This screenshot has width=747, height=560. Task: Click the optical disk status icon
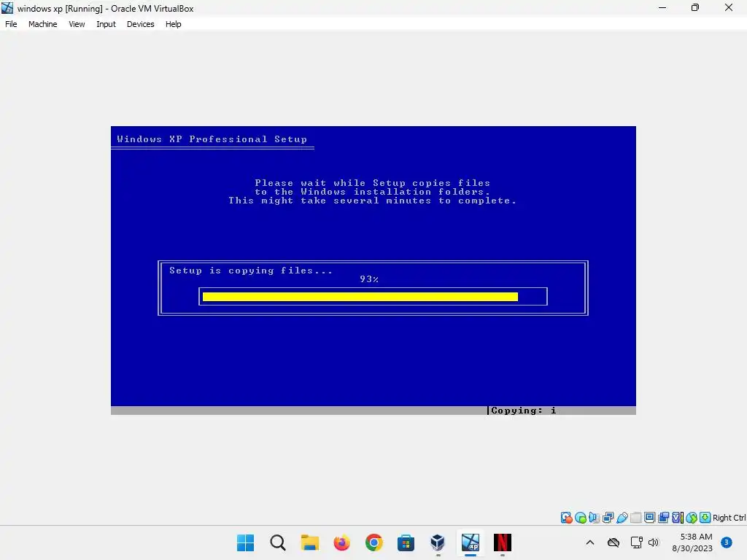coord(580,518)
